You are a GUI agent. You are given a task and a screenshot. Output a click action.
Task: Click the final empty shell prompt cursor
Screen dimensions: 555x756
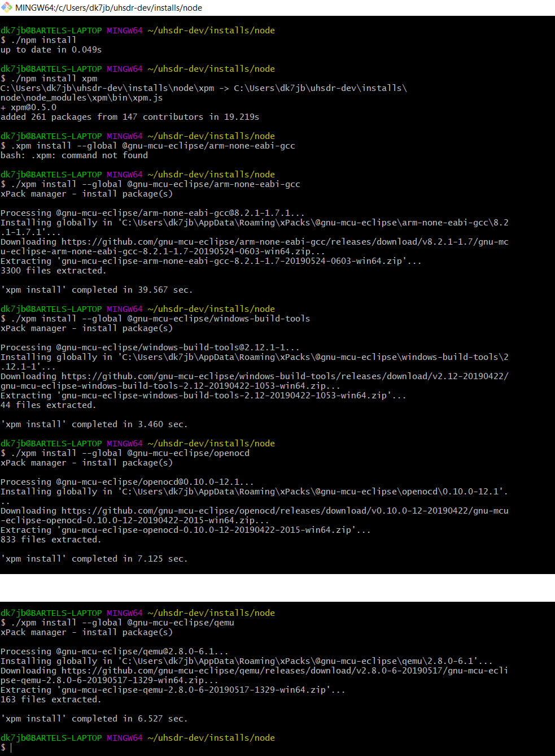[11, 748]
